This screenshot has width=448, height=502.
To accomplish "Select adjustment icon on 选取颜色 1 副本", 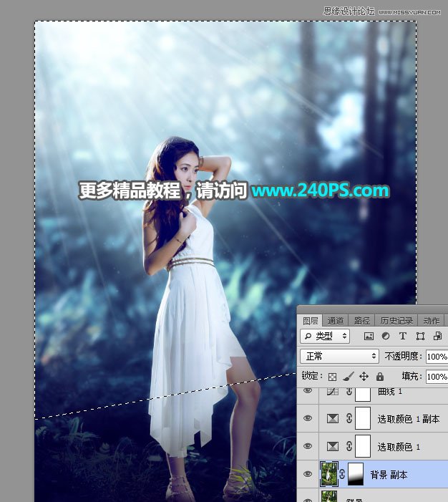I will tap(333, 419).
